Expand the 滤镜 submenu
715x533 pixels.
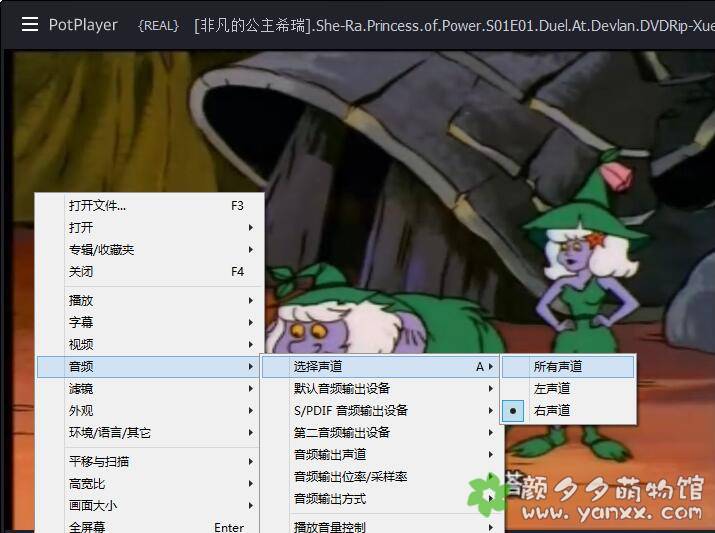tap(148, 388)
